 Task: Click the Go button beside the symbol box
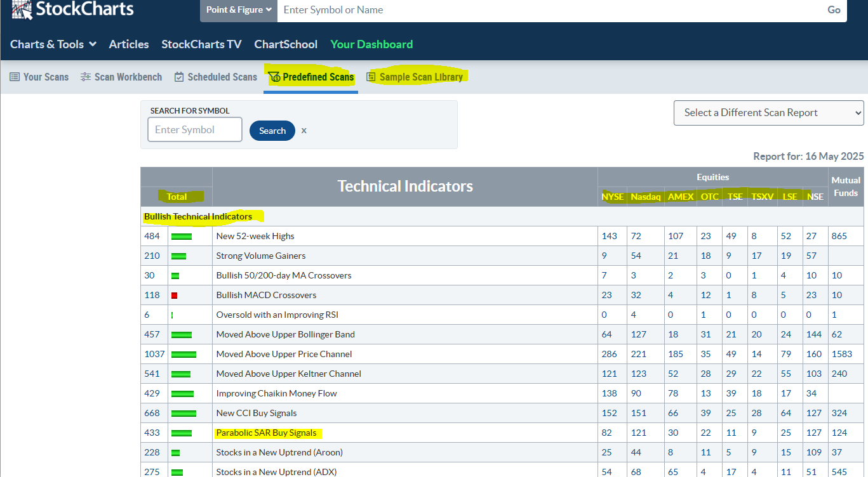[x=834, y=10]
